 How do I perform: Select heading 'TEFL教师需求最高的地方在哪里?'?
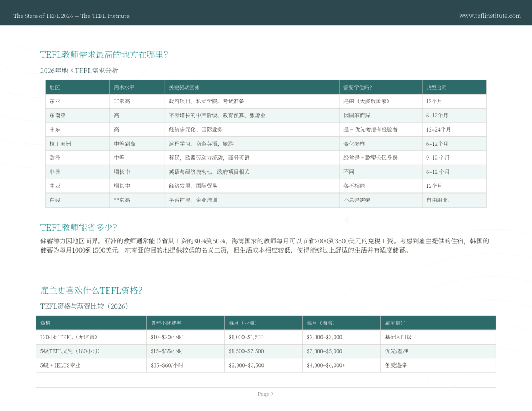click(x=104, y=54)
